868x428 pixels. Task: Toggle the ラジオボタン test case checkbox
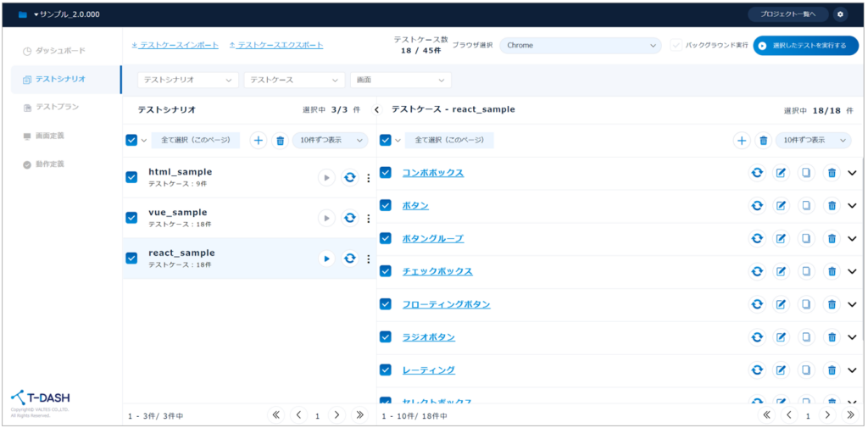click(x=386, y=336)
